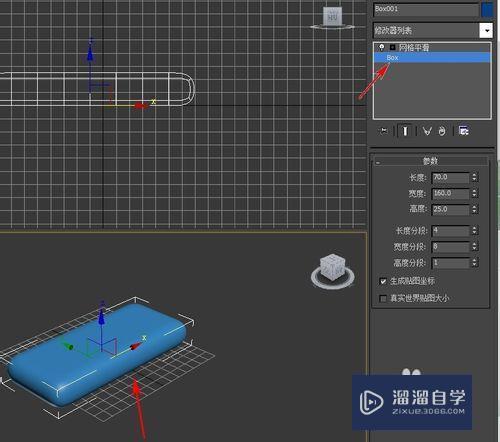Click the 宽度 spinner arrows
500x442 pixels.
(474, 193)
